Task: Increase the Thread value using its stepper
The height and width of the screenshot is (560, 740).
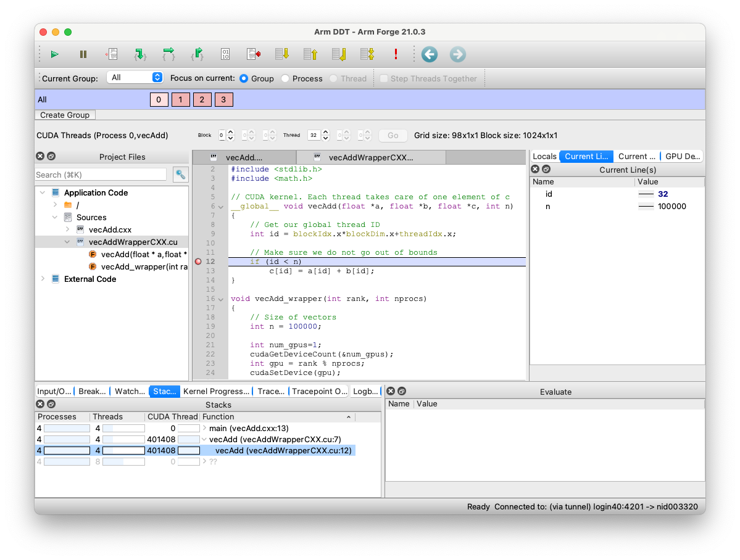Action: click(325, 131)
